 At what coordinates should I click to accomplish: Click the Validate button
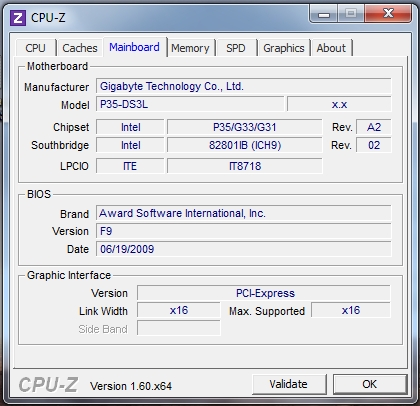tap(289, 384)
